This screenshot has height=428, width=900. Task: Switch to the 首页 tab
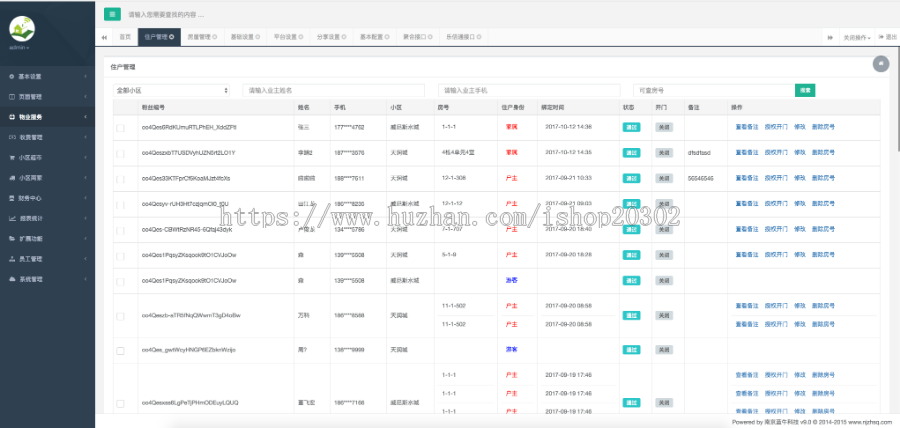tap(125, 37)
